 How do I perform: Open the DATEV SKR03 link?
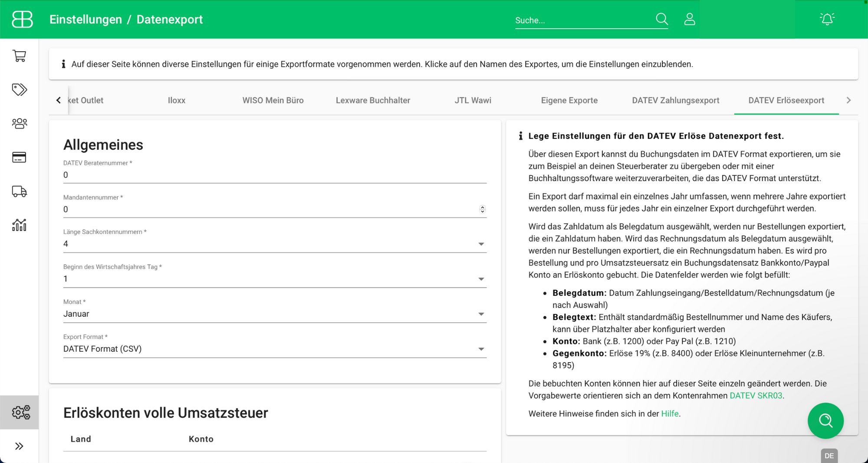coord(756,396)
